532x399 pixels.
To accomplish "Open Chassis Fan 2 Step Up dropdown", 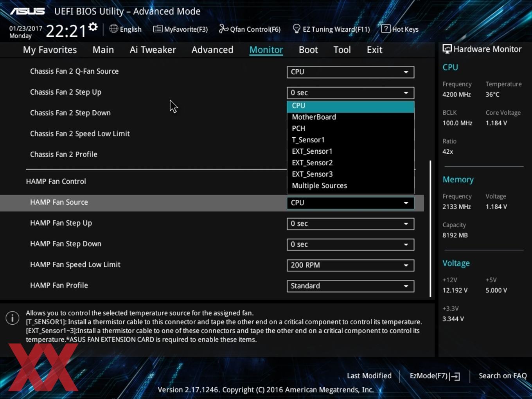I will coord(350,93).
